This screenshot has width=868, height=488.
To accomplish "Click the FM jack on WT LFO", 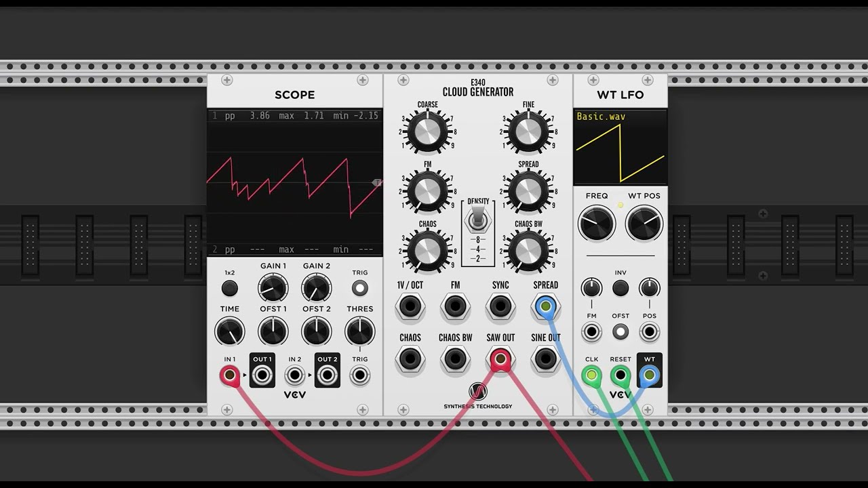I will [x=591, y=332].
